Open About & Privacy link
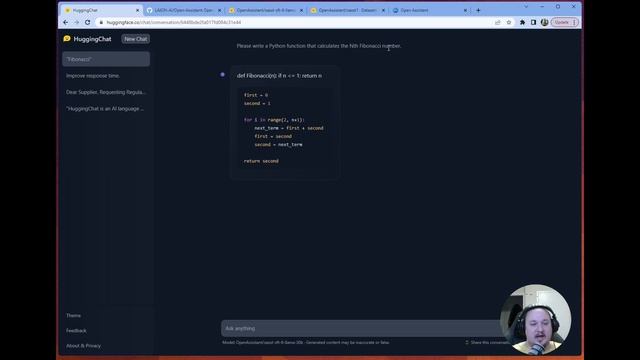This screenshot has height=360, width=640. (x=83, y=346)
